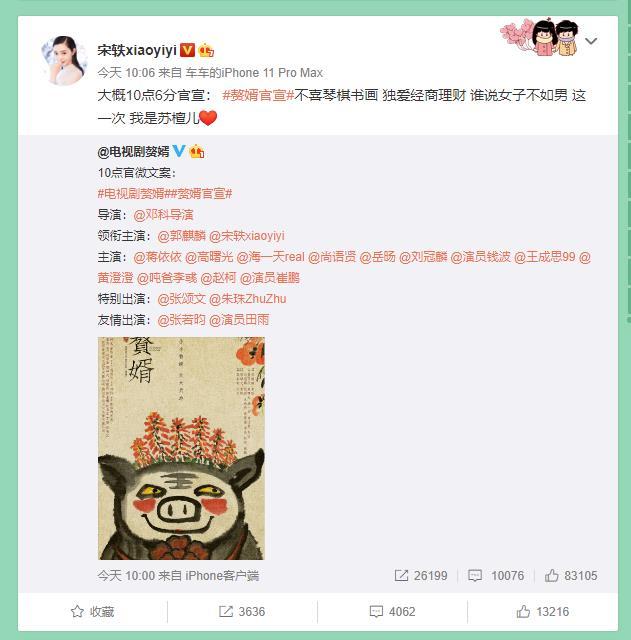
Task: Toggle the like thumbs-up showing 13216
Action: [542, 611]
